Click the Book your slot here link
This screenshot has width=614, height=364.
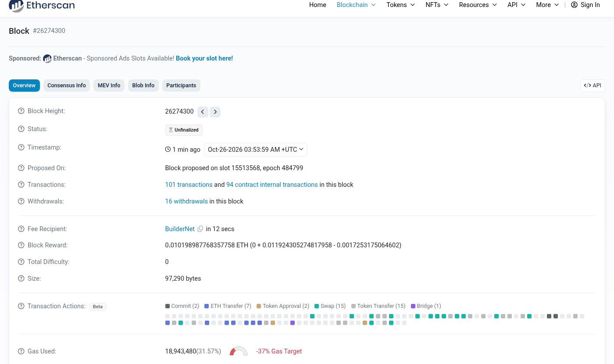pyautogui.click(x=204, y=58)
